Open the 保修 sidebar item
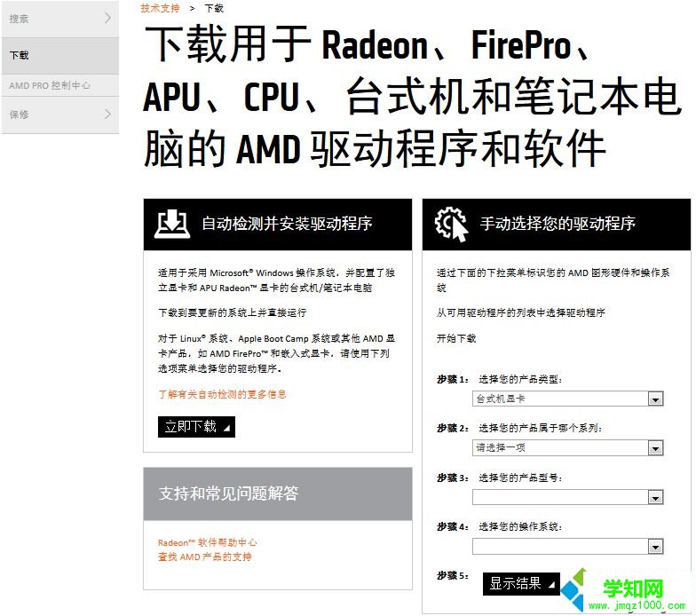This screenshot has width=696, height=616. click(x=60, y=115)
